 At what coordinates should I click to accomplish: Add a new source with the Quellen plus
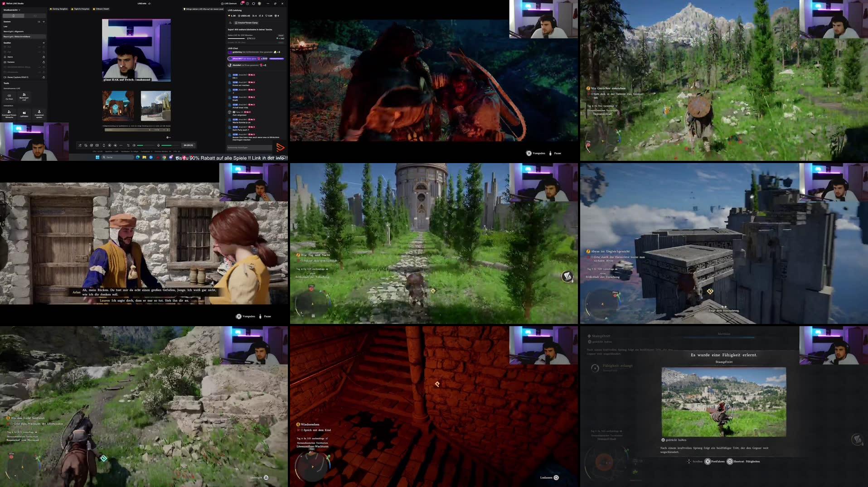coord(44,43)
